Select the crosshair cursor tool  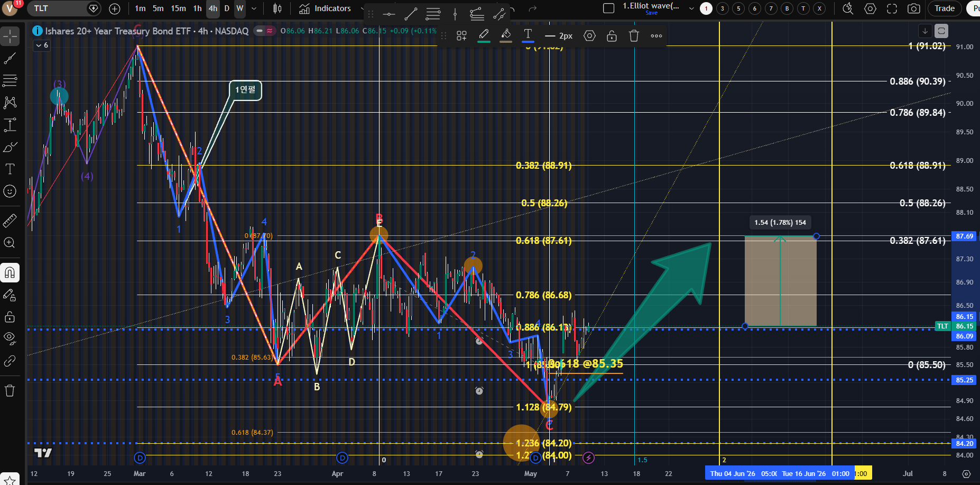pos(10,36)
